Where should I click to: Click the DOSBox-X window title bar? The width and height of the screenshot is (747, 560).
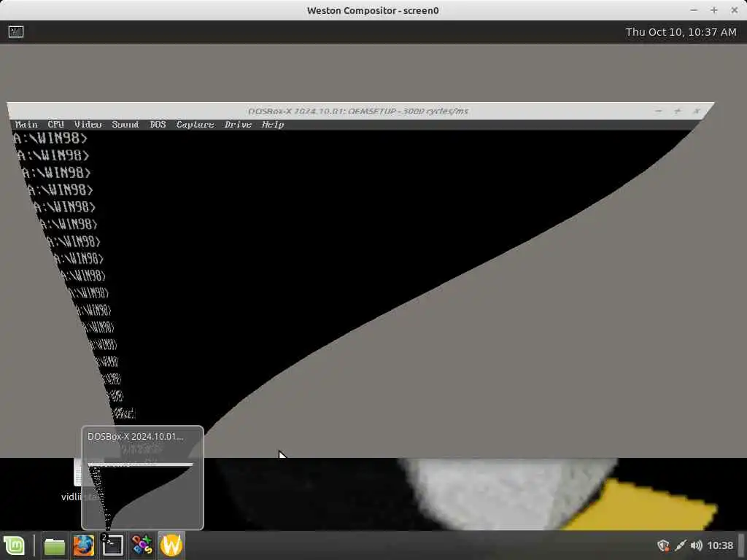pos(358,111)
